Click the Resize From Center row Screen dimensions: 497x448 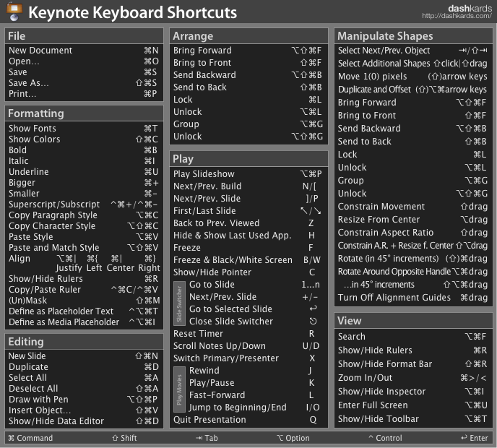tap(412, 220)
